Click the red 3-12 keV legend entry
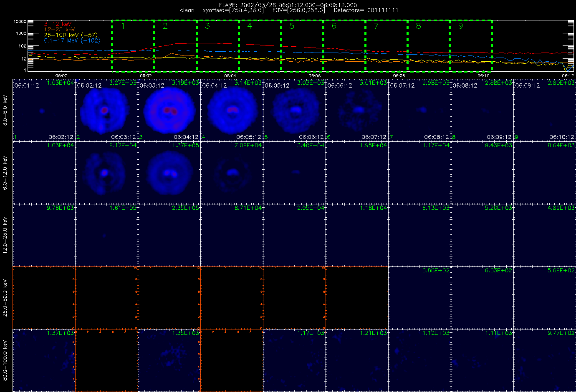The height and width of the screenshot is (392, 576). [x=58, y=24]
